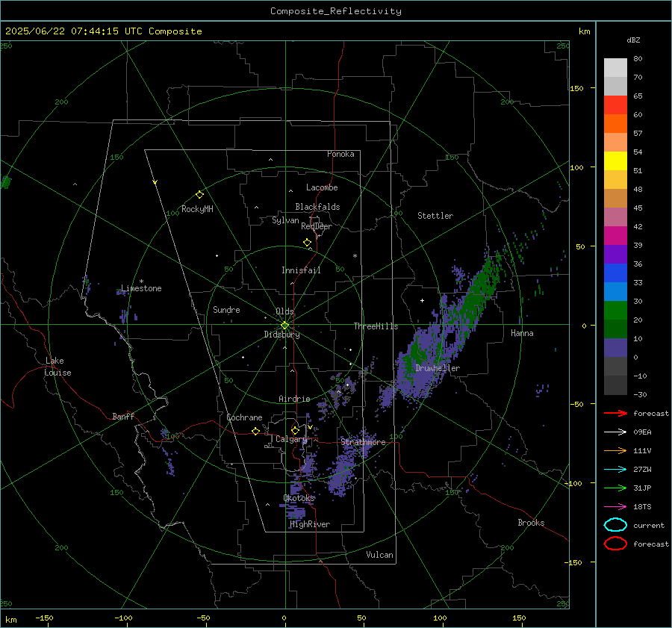Click the cyan 'current' ellipse legend icon

(615, 525)
